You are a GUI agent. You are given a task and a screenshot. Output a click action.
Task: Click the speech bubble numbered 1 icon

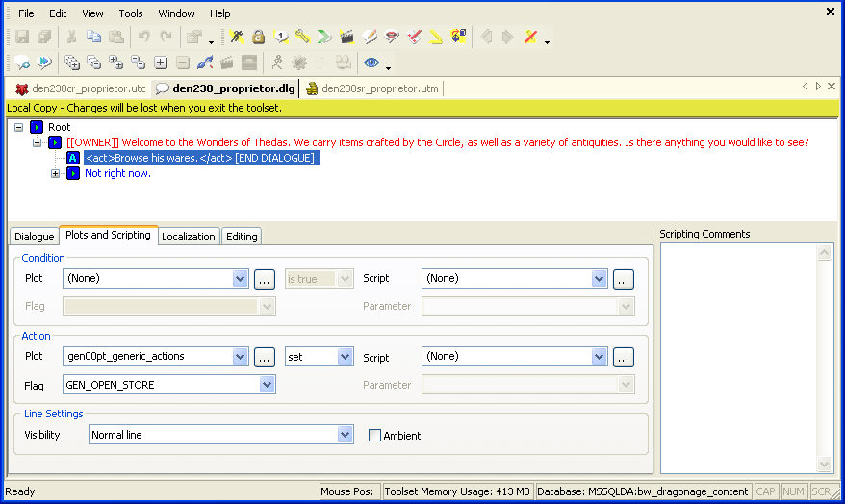[x=280, y=38]
